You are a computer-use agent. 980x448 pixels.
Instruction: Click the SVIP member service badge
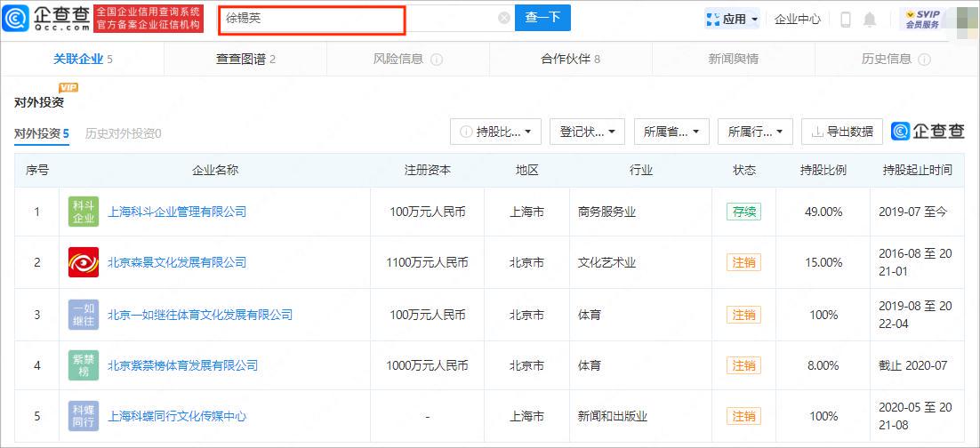click(x=922, y=19)
